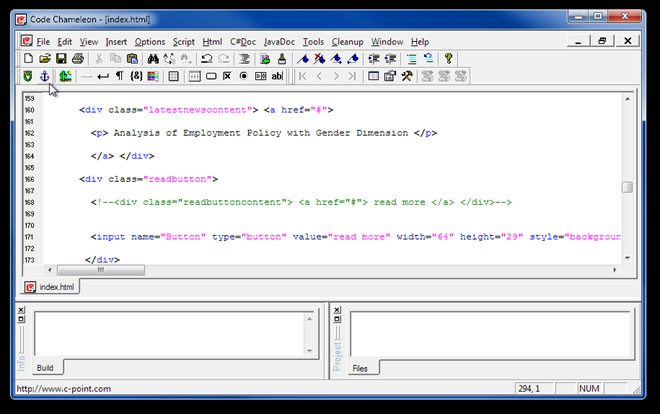Open the Options menu

point(150,42)
